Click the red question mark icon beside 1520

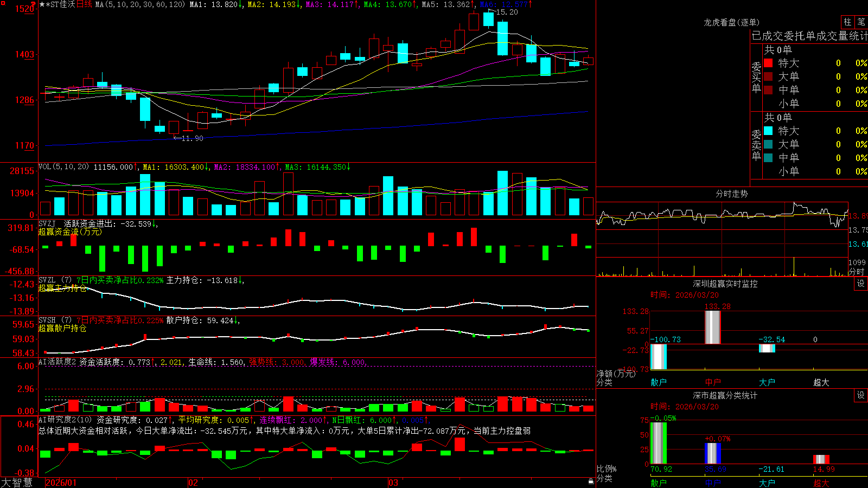click(x=34, y=4)
